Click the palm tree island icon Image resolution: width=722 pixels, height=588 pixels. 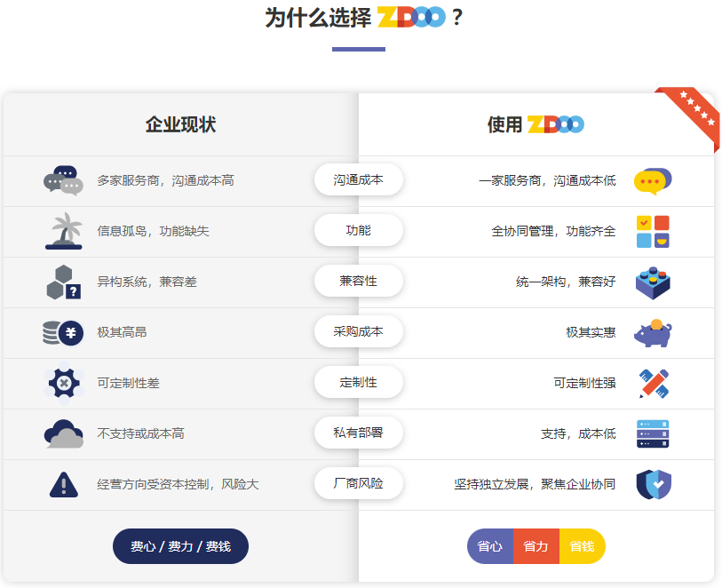click(x=63, y=231)
